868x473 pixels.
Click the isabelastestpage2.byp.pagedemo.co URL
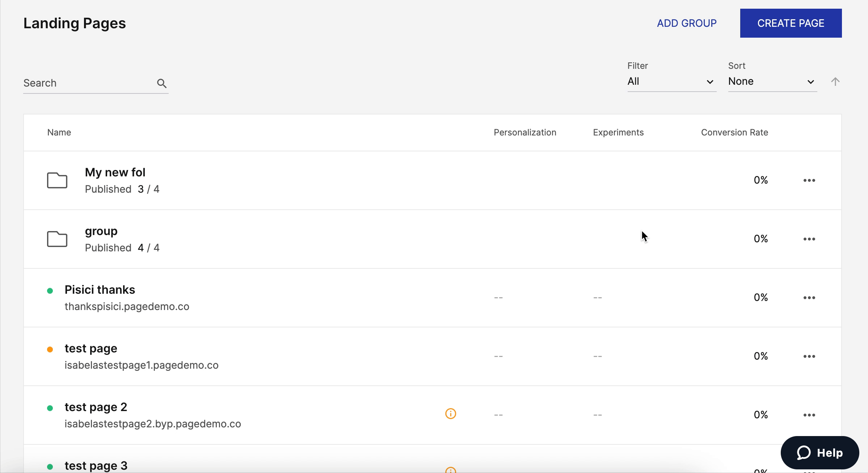[x=153, y=424]
